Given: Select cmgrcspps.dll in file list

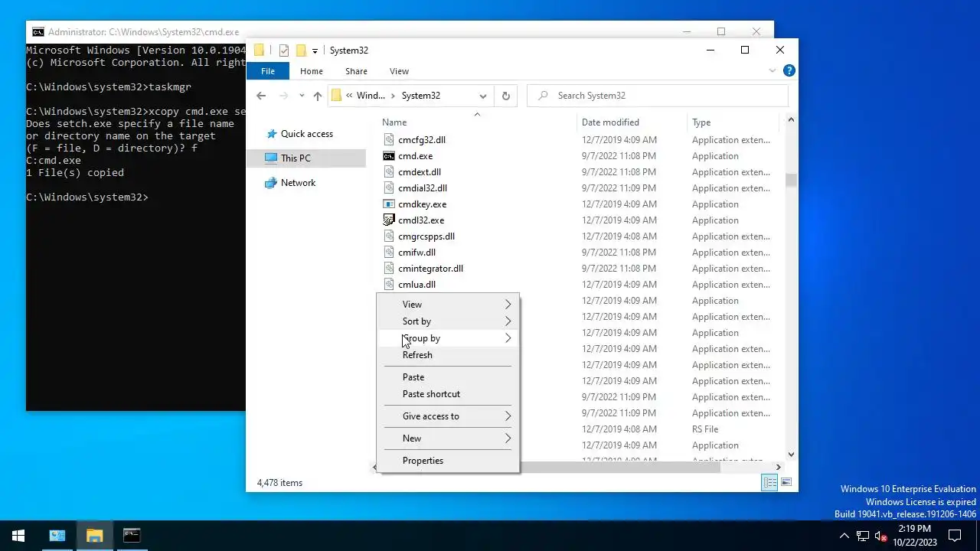Looking at the screenshot, I should (426, 236).
